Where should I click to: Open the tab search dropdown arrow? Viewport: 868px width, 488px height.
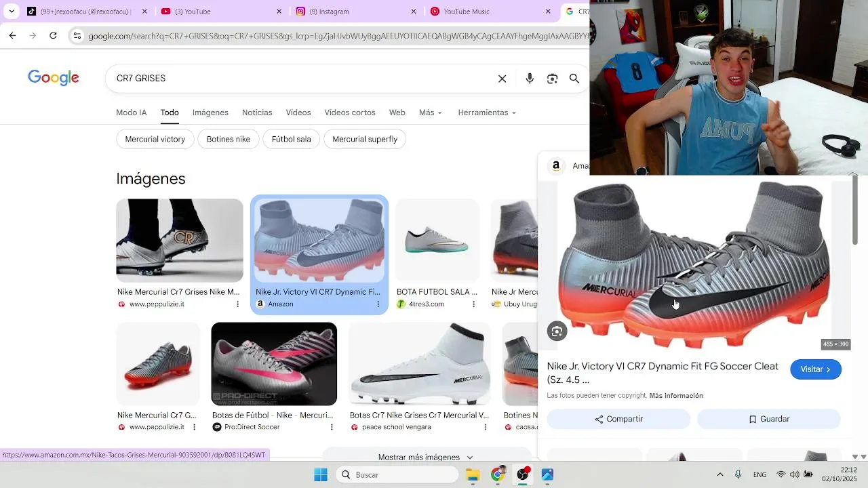coord(12,12)
